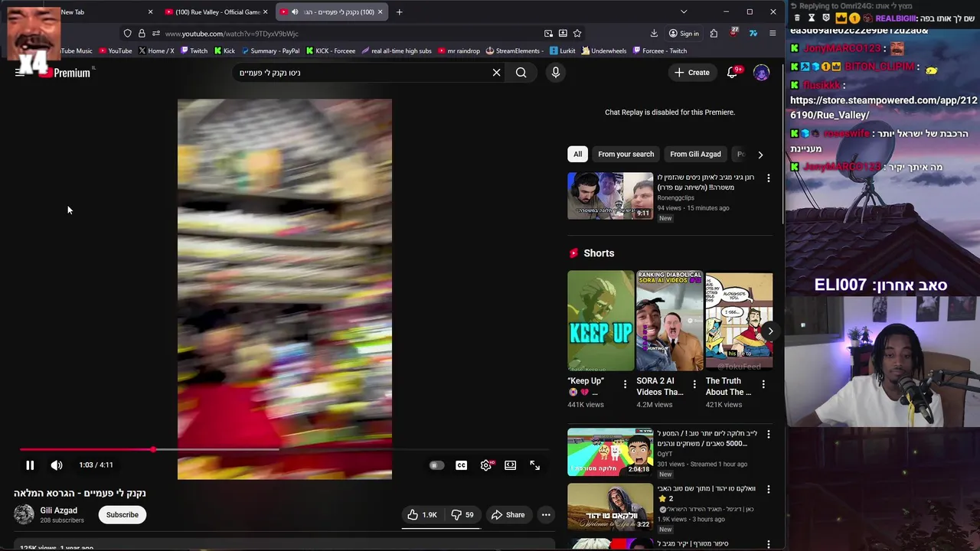Enter full screen mode

point(535,465)
